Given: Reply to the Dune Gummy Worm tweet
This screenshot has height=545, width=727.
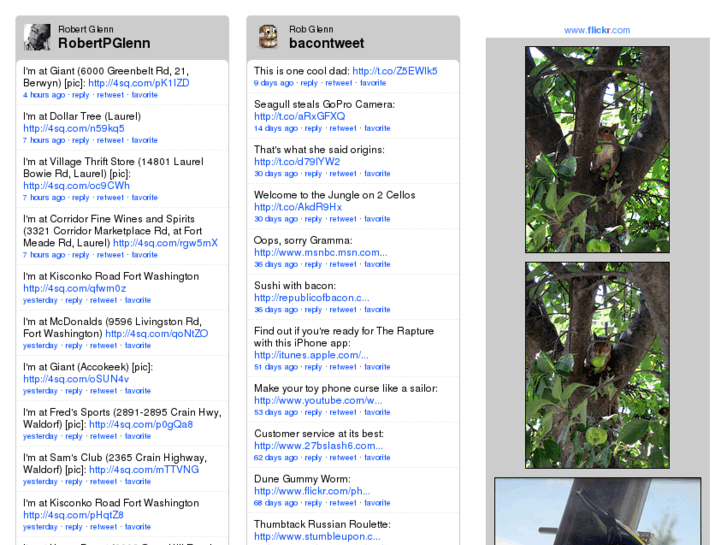Looking at the screenshot, I should click(x=313, y=503).
